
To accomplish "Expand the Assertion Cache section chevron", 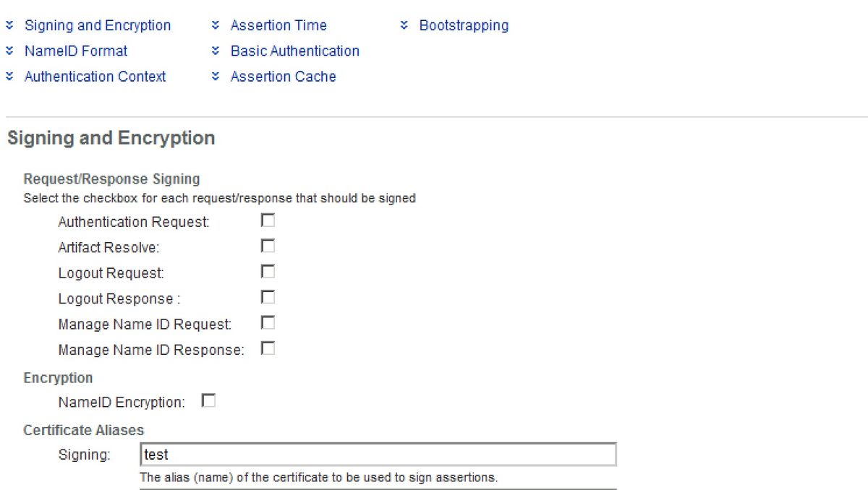I will (x=215, y=76).
